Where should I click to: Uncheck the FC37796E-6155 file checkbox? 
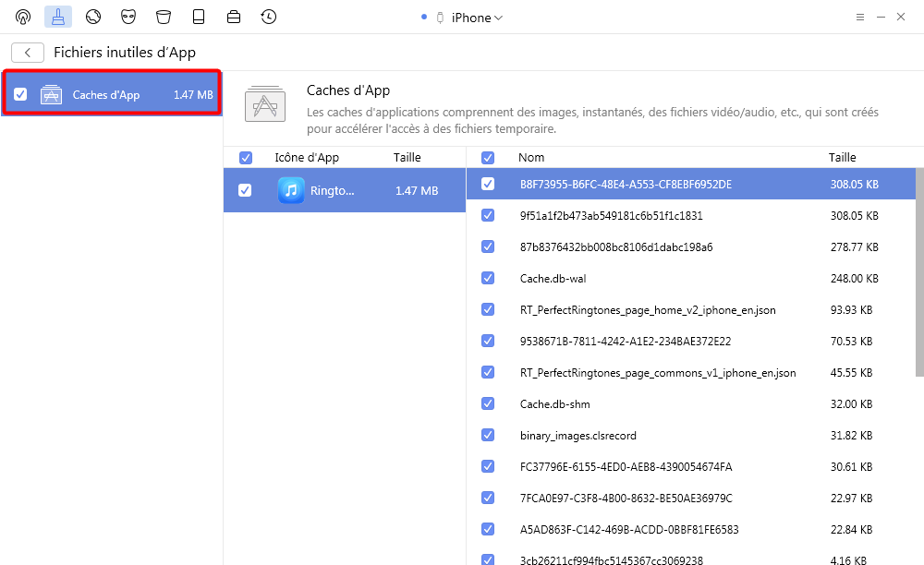(x=488, y=466)
